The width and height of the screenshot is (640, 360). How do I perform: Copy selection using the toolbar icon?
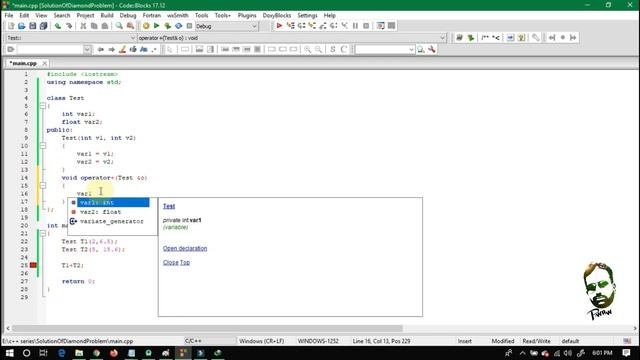pos(94,26)
